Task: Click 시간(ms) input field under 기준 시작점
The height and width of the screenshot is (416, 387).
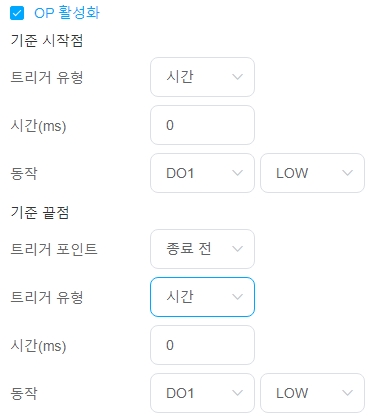Action: [202, 125]
